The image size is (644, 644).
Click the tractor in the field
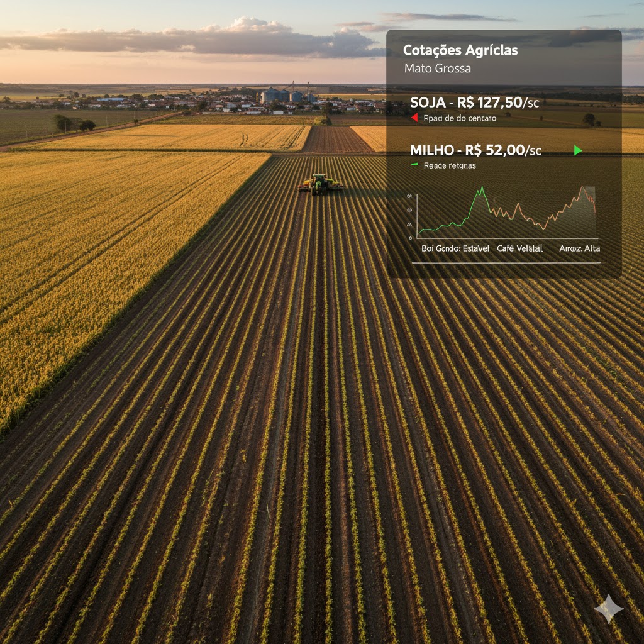[x=320, y=184]
